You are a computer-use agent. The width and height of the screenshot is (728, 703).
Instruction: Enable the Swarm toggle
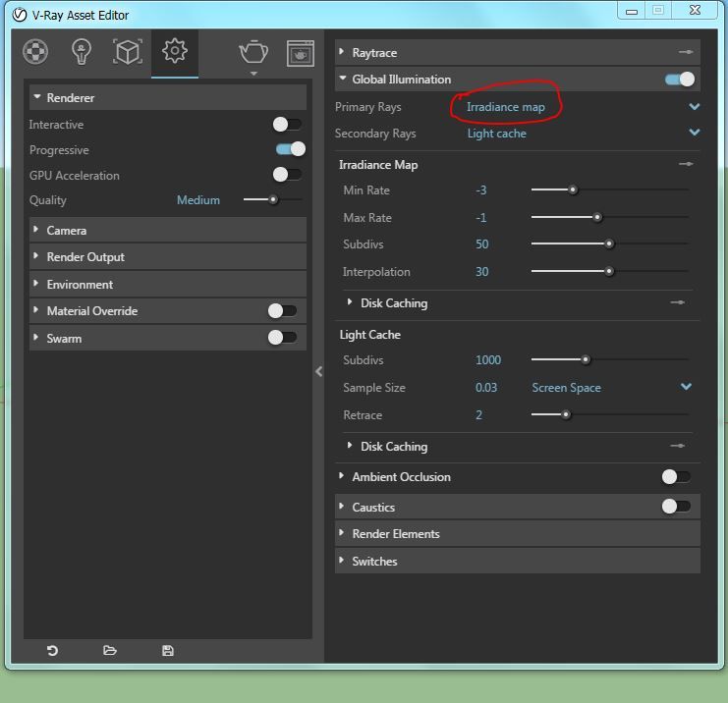coord(282,338)
